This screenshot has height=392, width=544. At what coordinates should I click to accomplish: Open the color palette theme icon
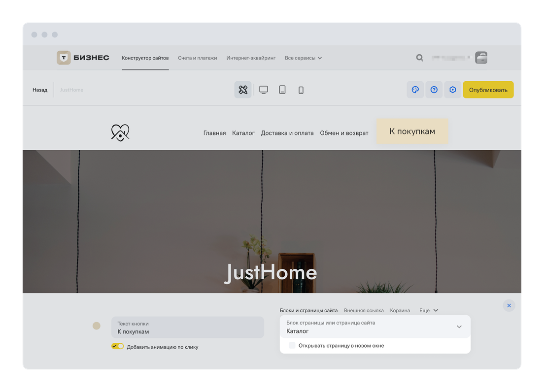pos(415,90)
